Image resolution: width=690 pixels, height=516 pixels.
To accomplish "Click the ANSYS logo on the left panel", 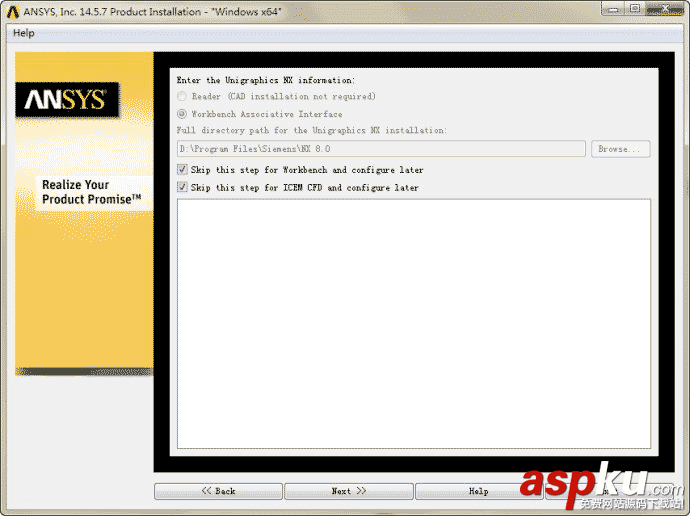I will [x=67, y=99].
